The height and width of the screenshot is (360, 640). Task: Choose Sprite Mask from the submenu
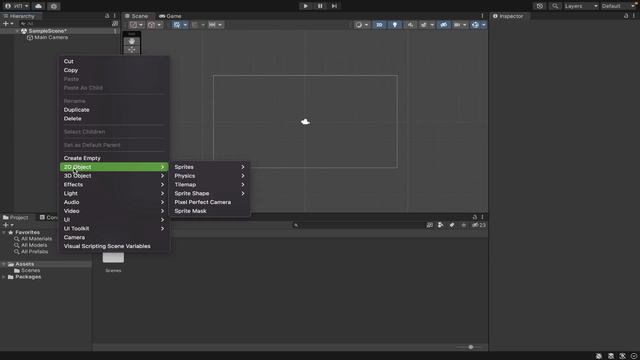pos(209,211)
